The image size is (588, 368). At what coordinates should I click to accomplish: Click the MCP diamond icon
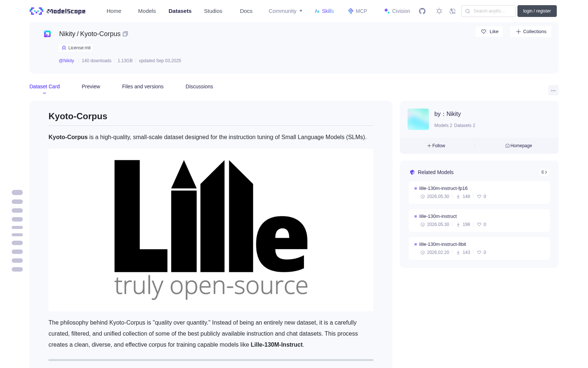[351, 11]
